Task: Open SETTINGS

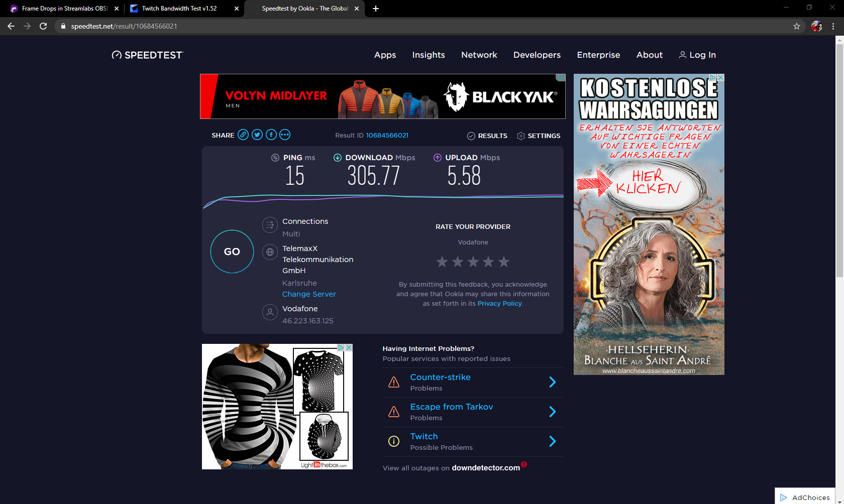Action: pyautogui.click(x=539, y=136)
